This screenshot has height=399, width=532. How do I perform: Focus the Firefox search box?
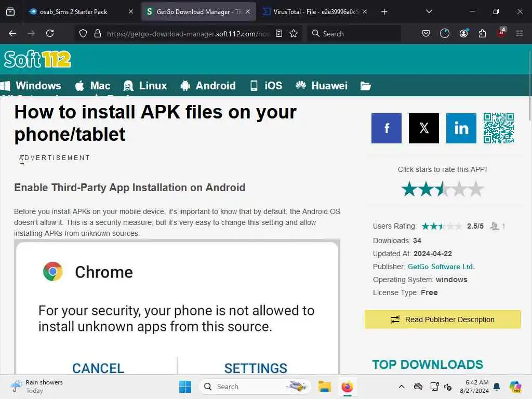[x=354, y=34]
